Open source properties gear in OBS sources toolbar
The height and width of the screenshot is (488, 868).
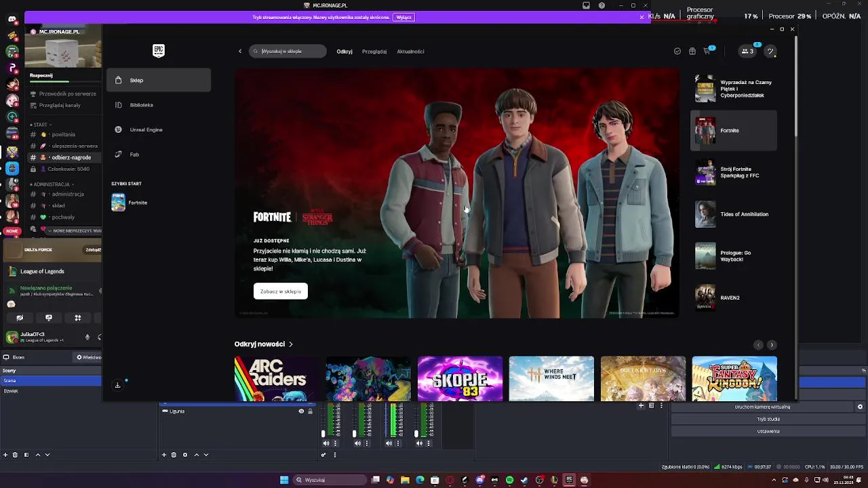(x=184, y=455)
